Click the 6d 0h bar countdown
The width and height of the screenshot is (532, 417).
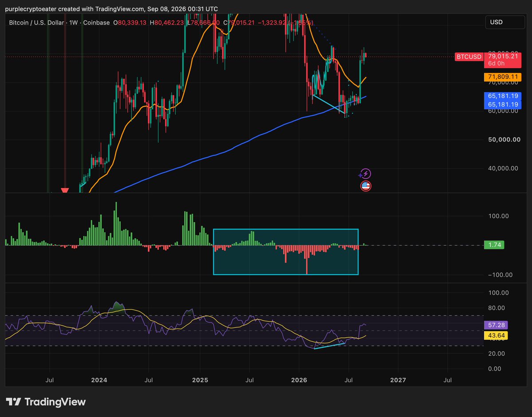(497, 63)
